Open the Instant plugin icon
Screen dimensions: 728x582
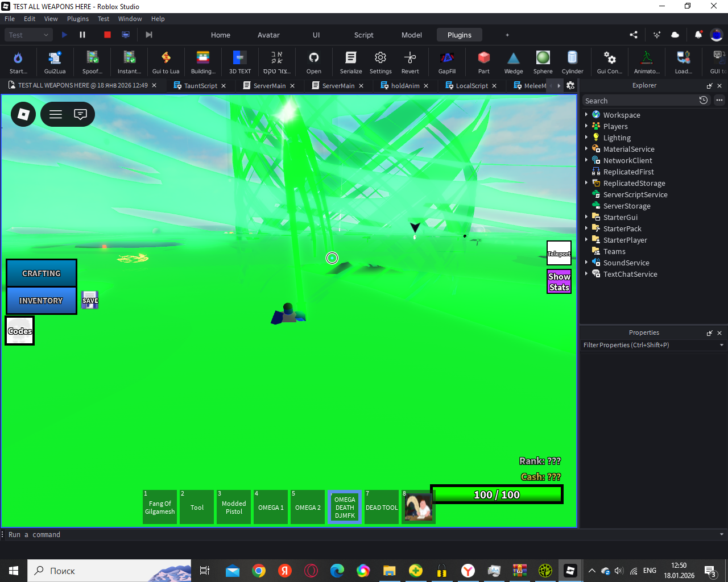pos(129,62)
